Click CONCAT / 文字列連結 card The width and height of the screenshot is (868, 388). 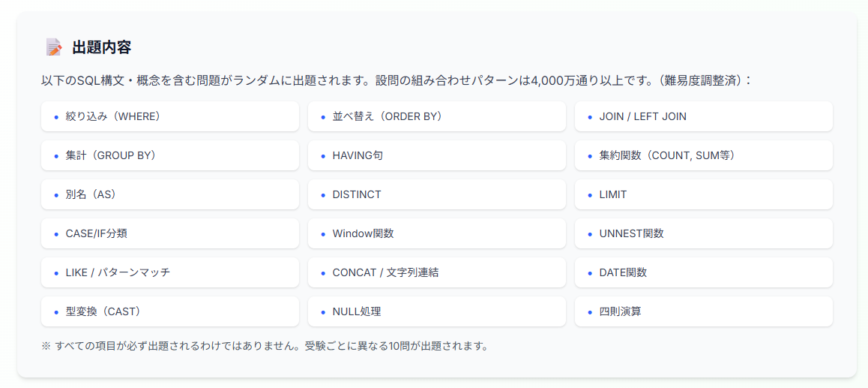tap(436, 272)
